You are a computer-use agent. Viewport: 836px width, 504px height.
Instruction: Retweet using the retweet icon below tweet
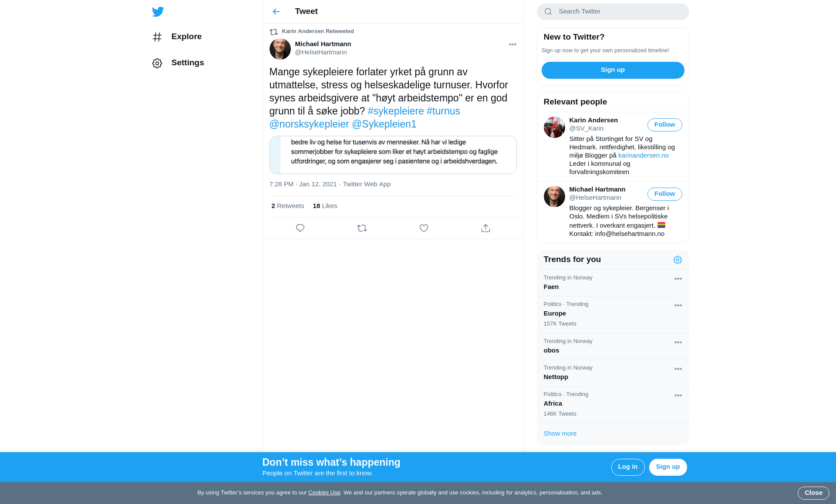coord(362,228)
